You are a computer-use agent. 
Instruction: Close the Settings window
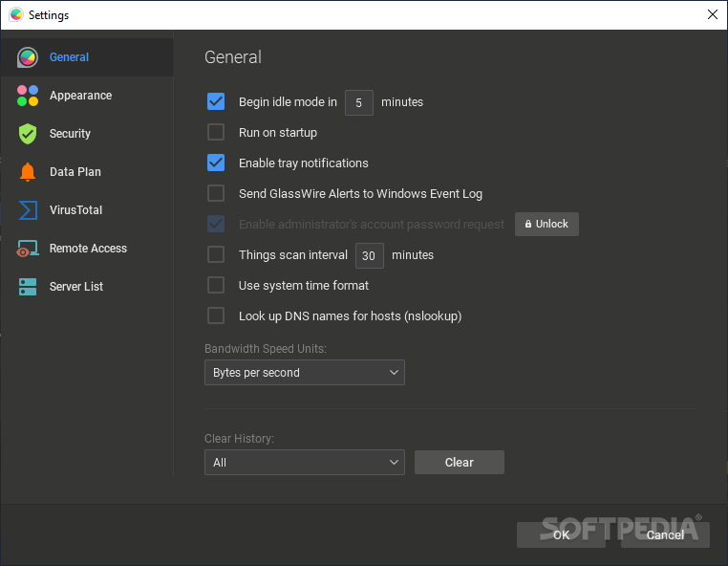[x=713, y=14]
